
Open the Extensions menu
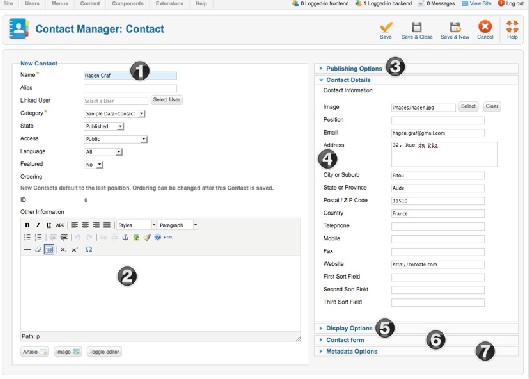(x=169, y=3)
